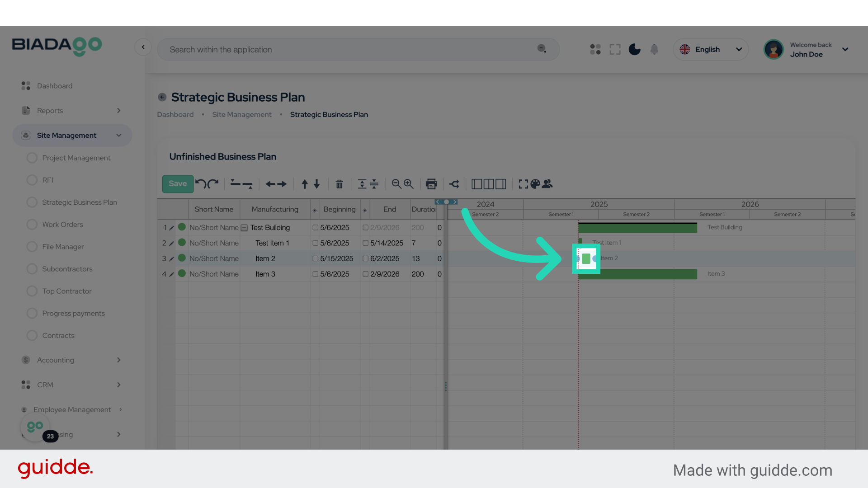Click the green Save button
This screenshot has width=868, height=488.
pyautogui.click(x=178, y=183)
